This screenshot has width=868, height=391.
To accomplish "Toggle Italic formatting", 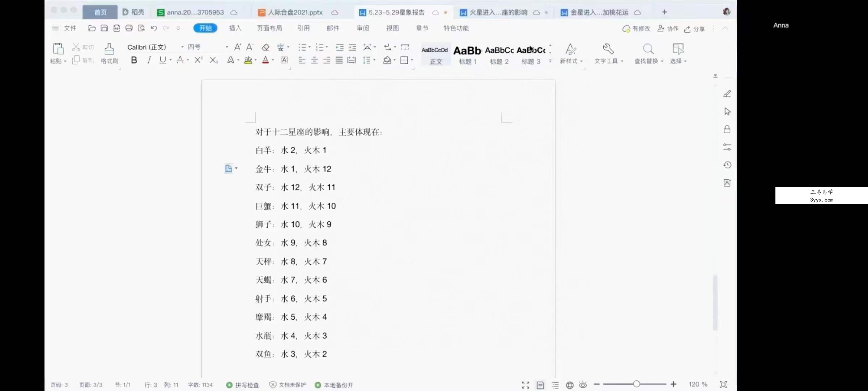I will click(x=149, y=60).
